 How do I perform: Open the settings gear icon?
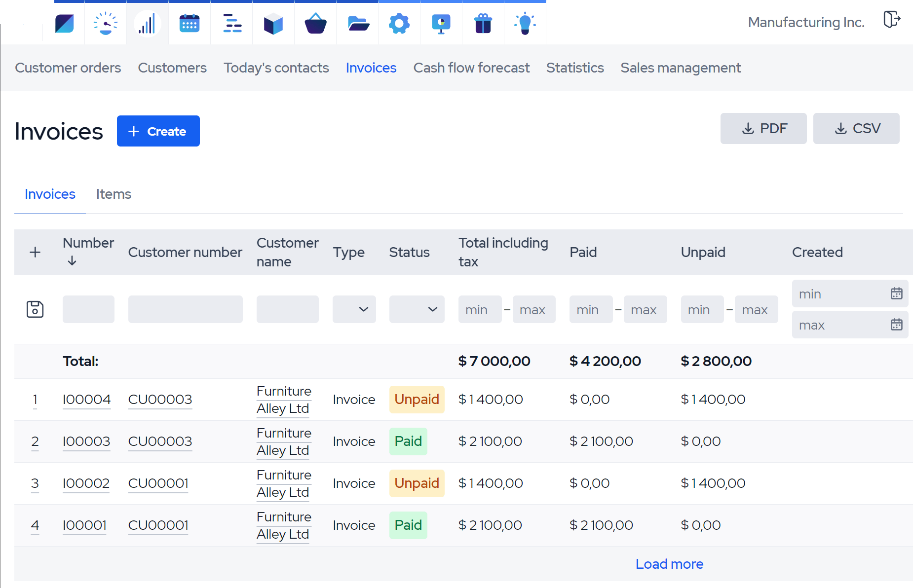point(399,23)
